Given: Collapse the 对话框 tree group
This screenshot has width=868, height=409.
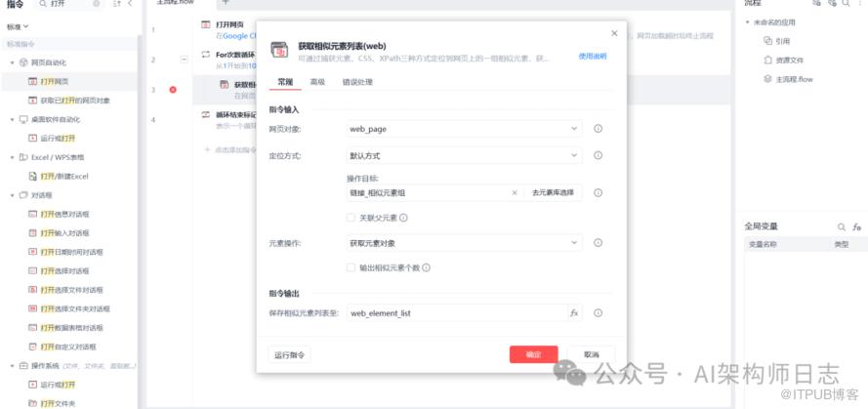Looking at the screenshot, I should coord(12,195).
